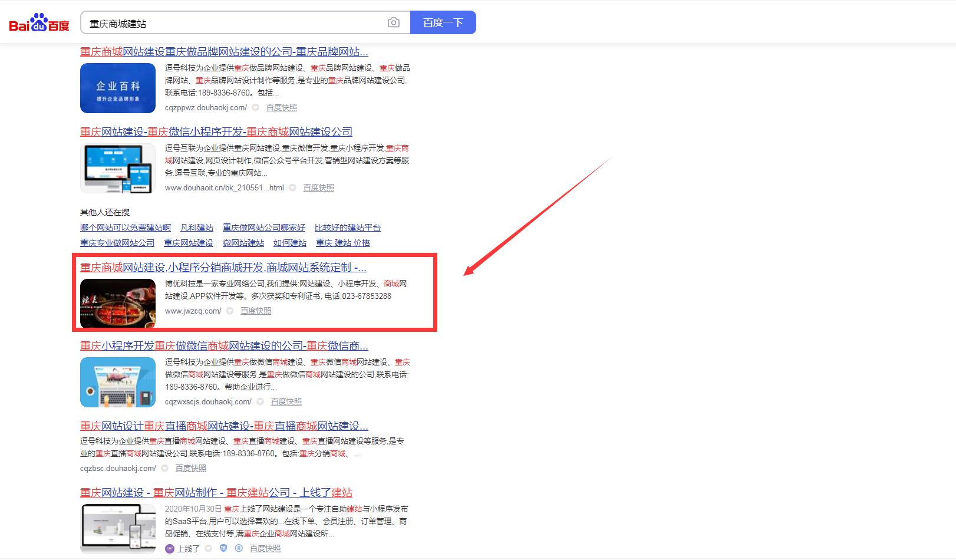This screenshot has width=956, height=560.
Task: Select related search 哪个网站可以免费建站啊
Action: 126,228
